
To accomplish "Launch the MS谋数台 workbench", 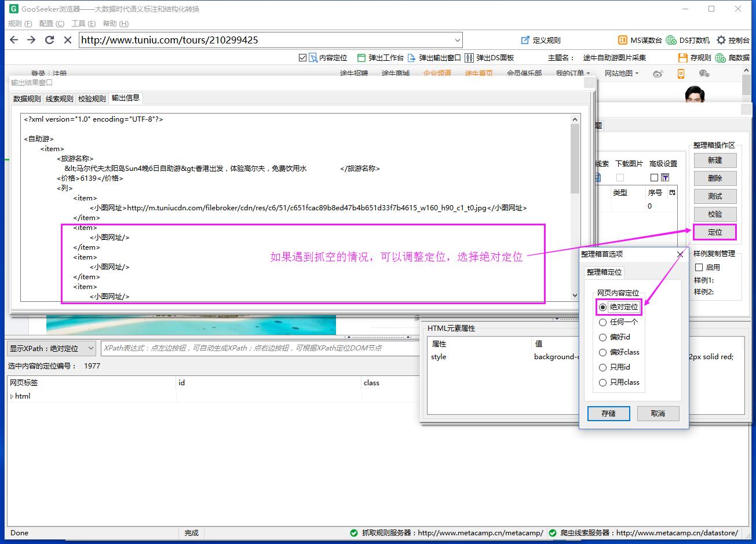I will point(640,40).
